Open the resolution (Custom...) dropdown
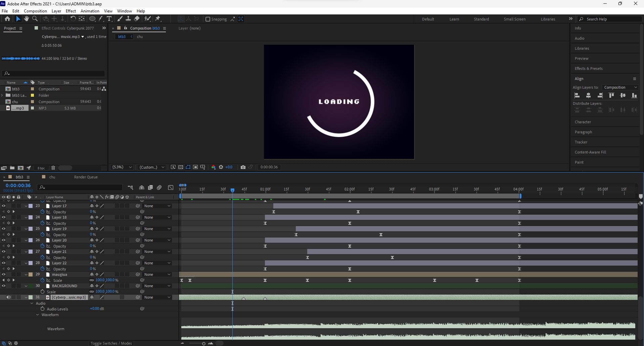644x346 pixels. [x=152, y=167]
